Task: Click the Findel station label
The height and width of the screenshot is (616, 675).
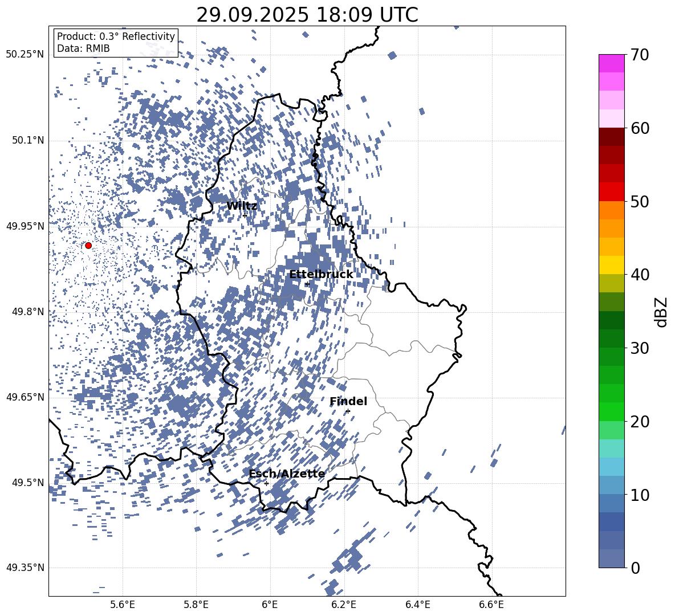Action: (x=348, y=401)
